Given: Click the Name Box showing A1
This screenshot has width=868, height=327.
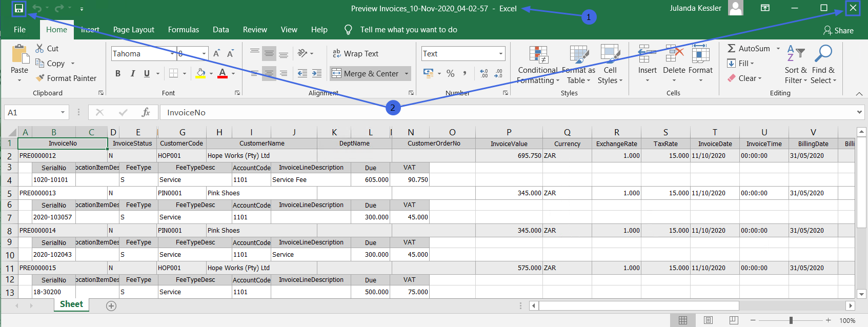Looking at the screenshot, I should tap(31, 112).
